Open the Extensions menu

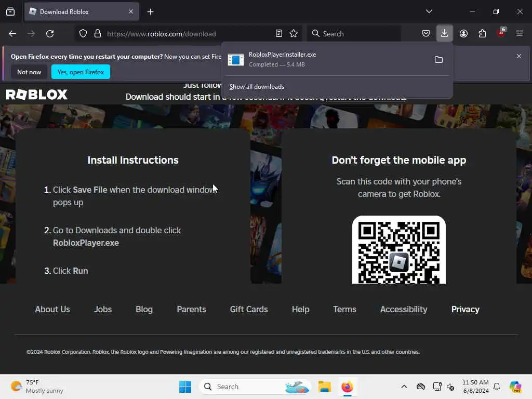click(482, 33)
